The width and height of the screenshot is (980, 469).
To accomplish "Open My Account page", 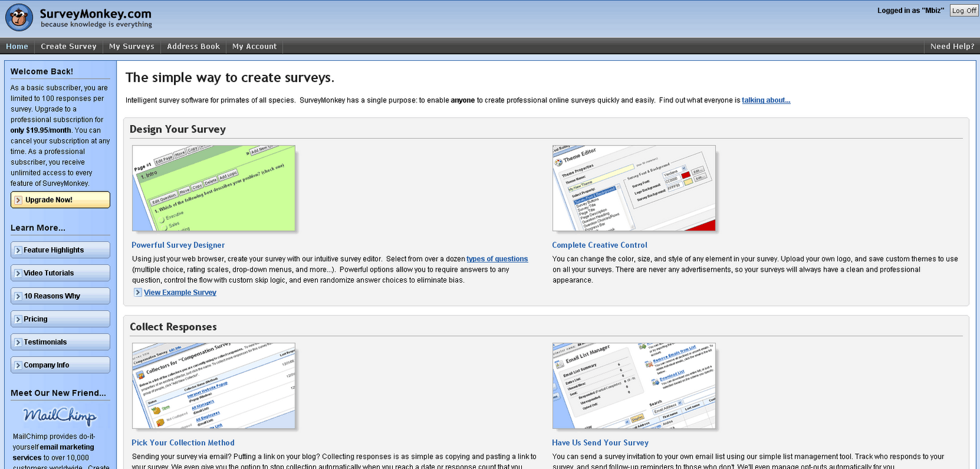I will [x=254, y=47].
